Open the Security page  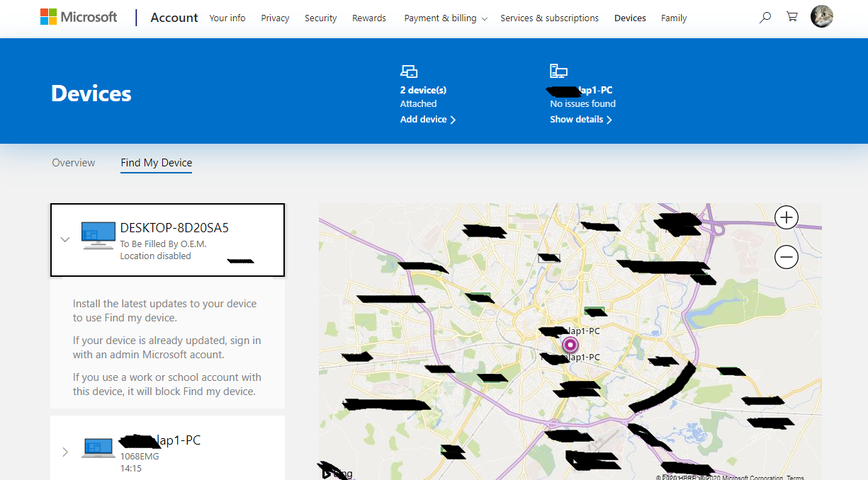click(x=321, y=18)
